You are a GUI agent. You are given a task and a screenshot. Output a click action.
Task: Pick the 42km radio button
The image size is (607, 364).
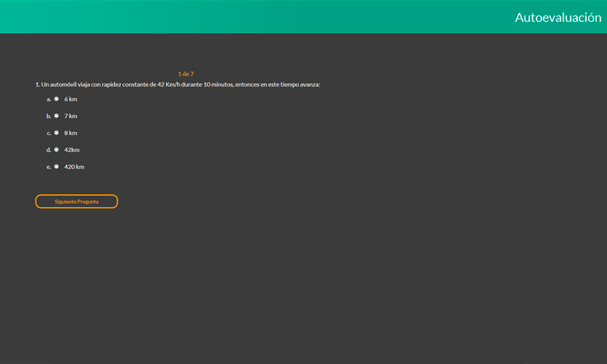click(56, 150)
